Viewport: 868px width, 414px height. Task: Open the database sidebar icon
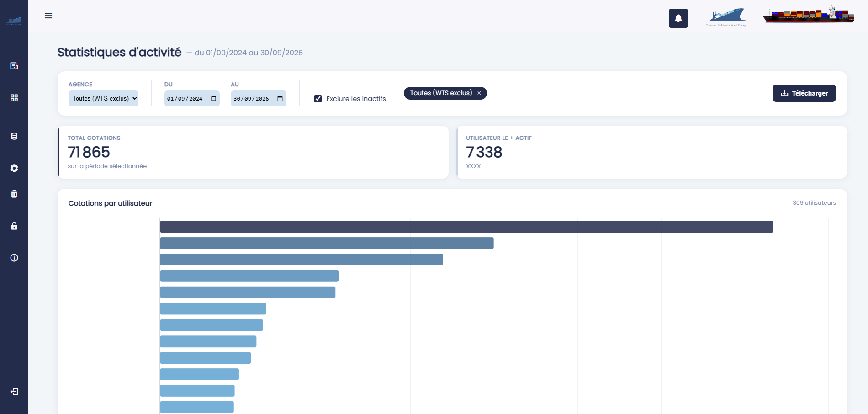click(x=14, y=136)
